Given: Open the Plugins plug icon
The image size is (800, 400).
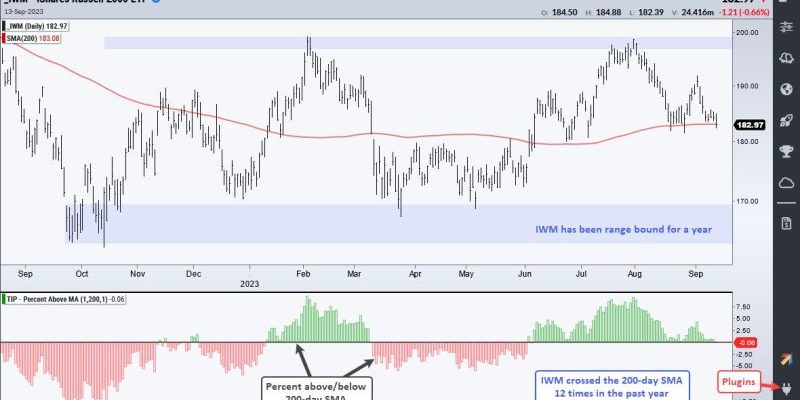Looking at the screenshot, I should tap(786, 388).
